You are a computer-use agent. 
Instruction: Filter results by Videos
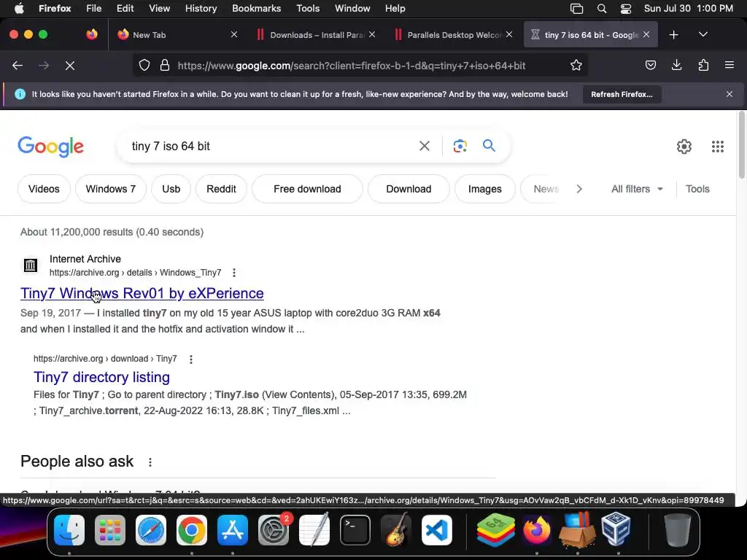coord(44,189)
